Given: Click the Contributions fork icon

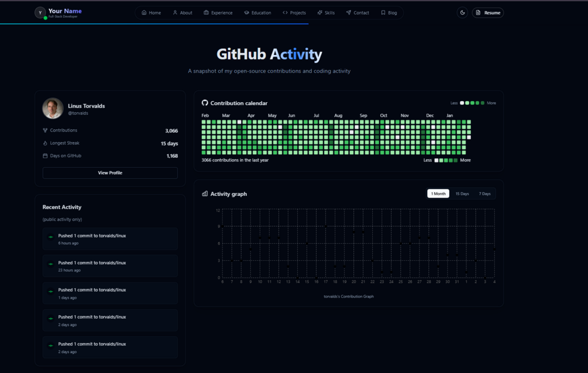Looking at the screenshot, I should [x=45, y=130].
